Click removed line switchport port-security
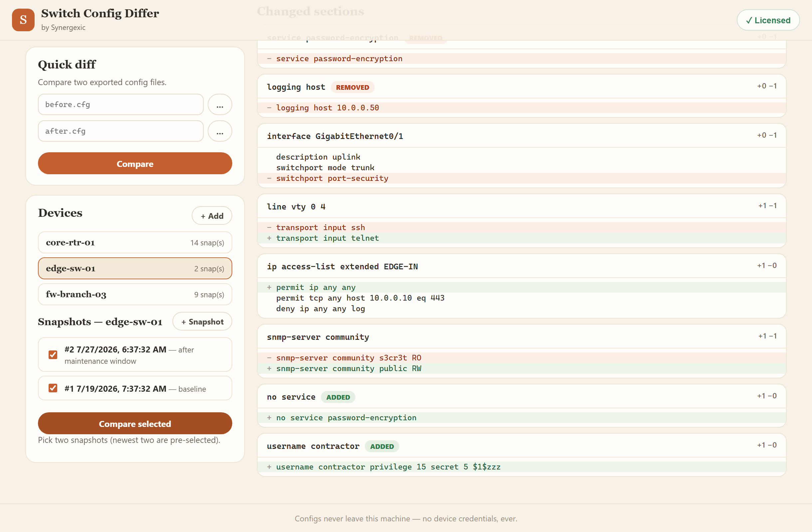 [521, 178]
